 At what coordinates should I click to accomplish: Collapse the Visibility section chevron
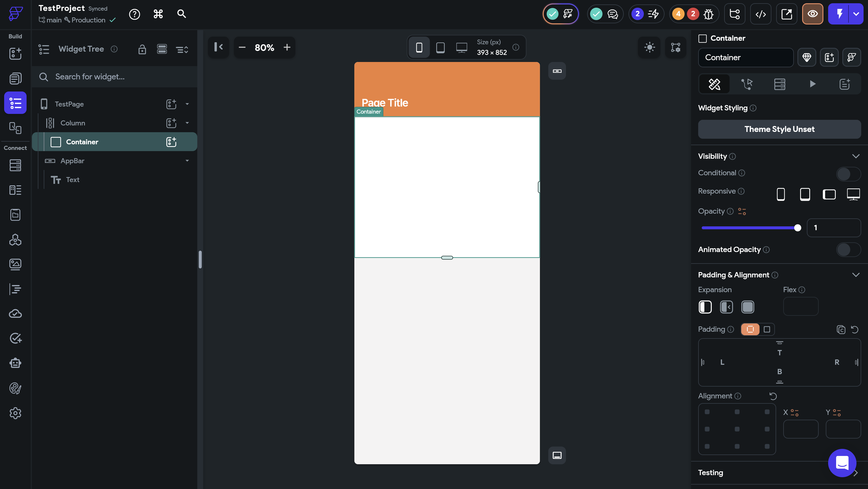pos(856,156)
